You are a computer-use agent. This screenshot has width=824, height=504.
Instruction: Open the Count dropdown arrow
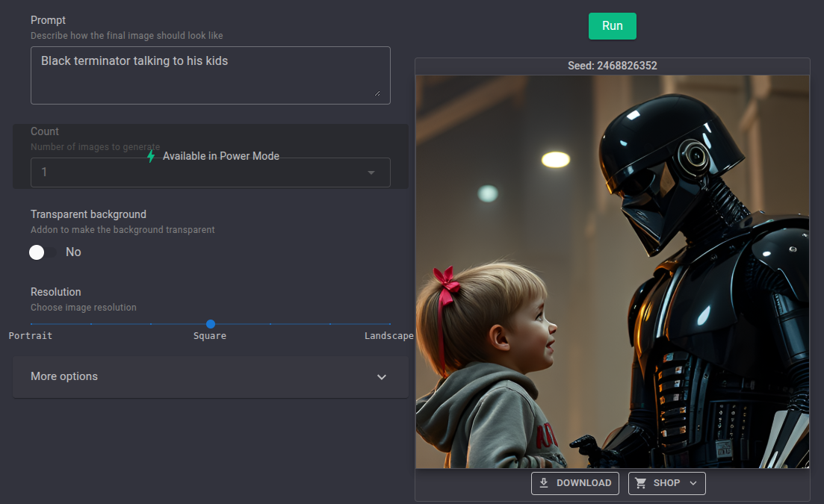[x=371, y=172]
